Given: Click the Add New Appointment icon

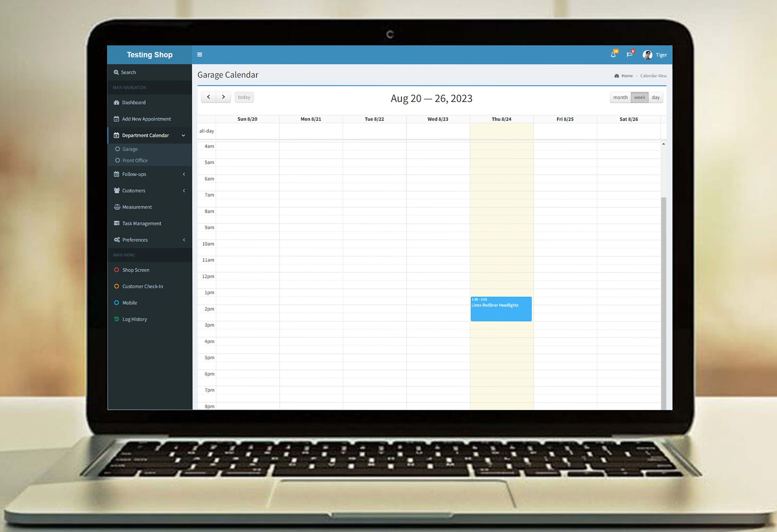Looking at the screenshot, I should (116, 118).
